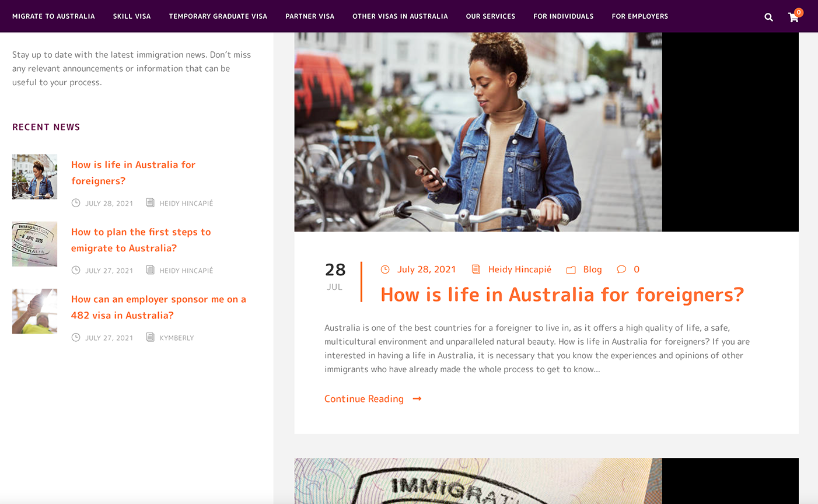The width and height of the screenshot is (818, 504).
Task: Expand the Our Services menu
Action: (490, 16)
